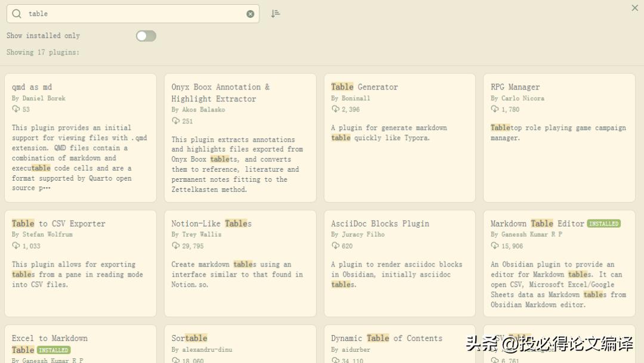Click download icon on Table Generator
Image resolution: width=644 pixels, height=363 pixels.
pos(336,109)
